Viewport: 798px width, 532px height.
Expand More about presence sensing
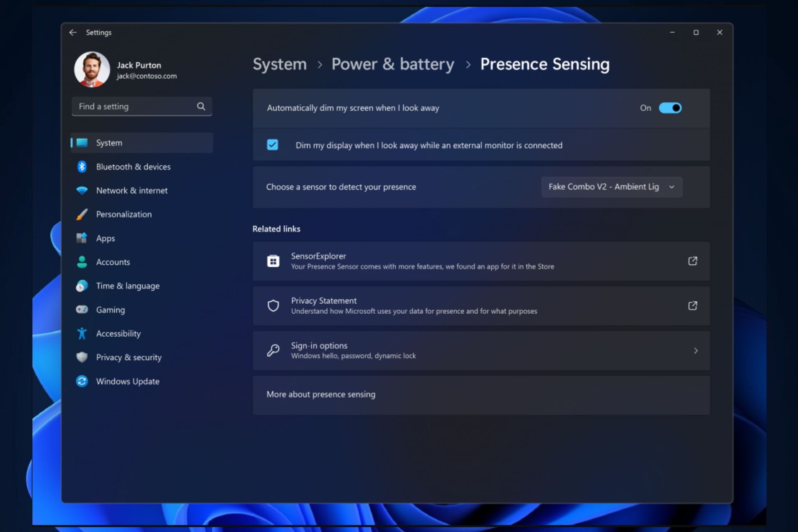tap(480, 395)
